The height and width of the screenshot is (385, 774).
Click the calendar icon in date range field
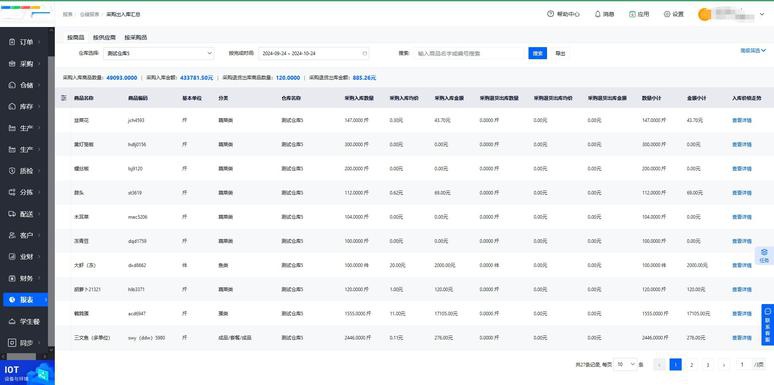pyautogui.click(x=365, y=53)
